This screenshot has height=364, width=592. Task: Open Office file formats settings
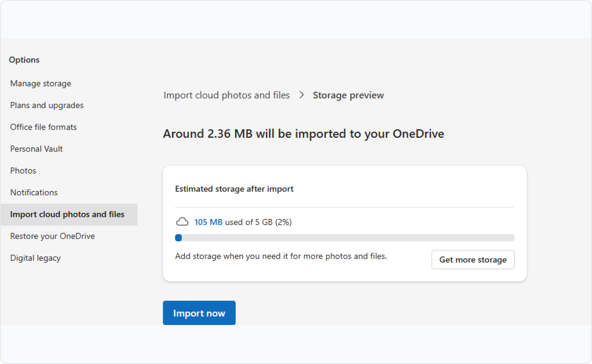point(44,127)
